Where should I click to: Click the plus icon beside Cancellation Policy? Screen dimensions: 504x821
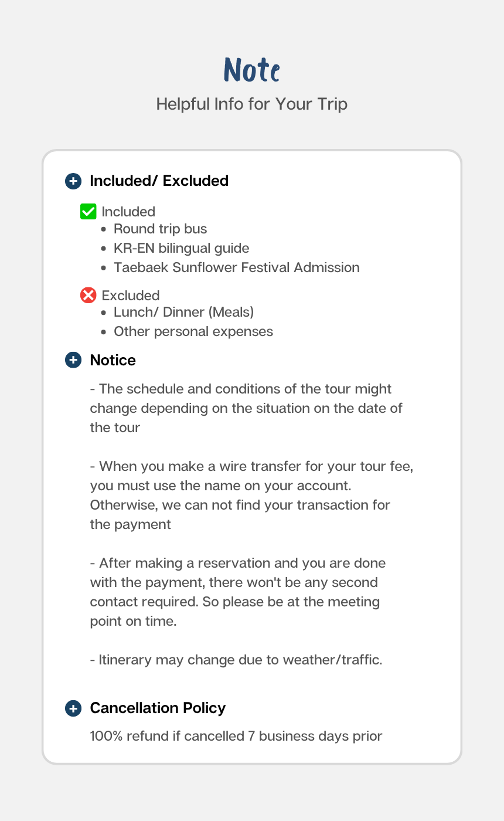[73, 708]
